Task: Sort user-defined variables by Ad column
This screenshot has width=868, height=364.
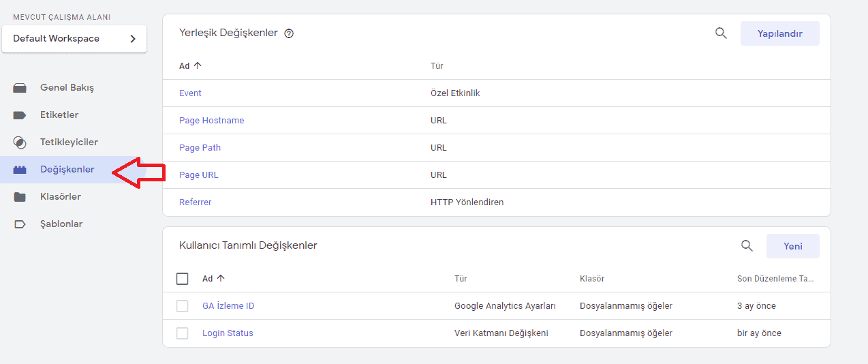Action: point(213,279)
